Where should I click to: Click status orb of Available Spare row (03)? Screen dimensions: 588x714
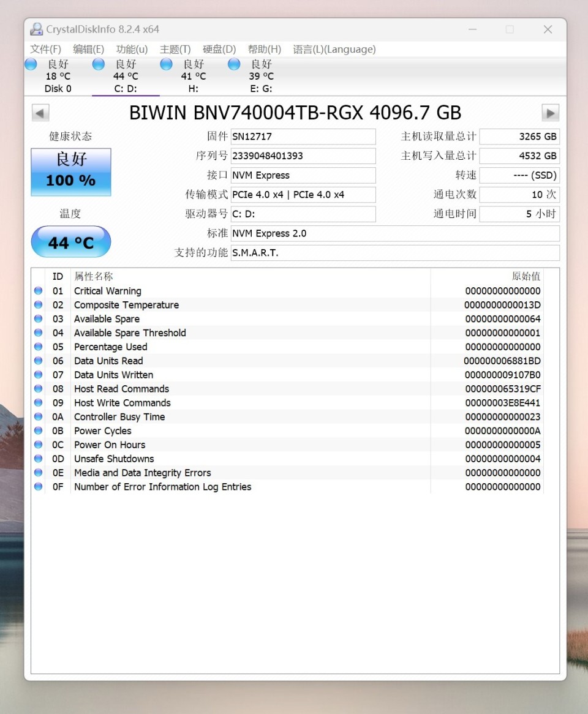(38, 319)
